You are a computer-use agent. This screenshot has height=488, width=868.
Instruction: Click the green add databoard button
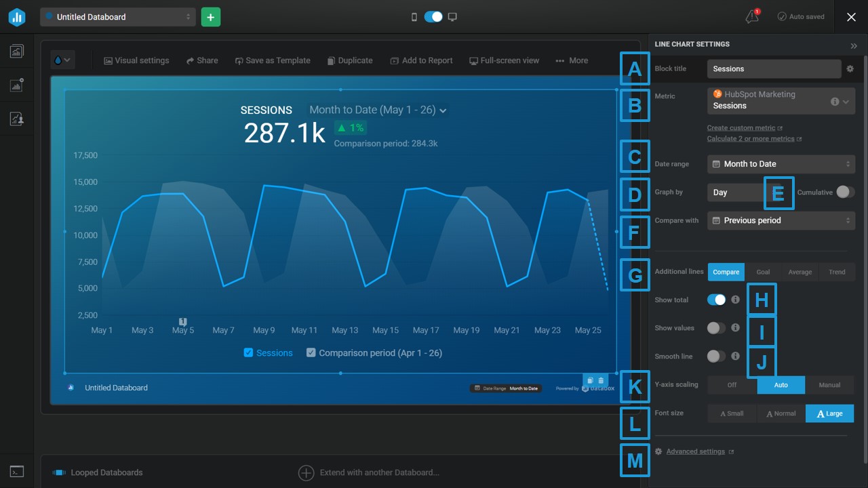(211, 17)
